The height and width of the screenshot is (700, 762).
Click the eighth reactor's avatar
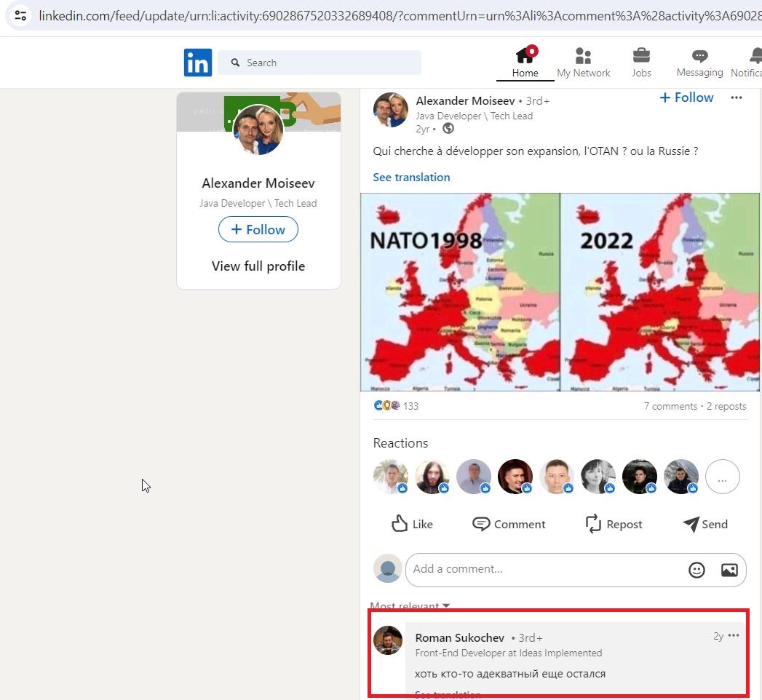(x=681, y=477)
